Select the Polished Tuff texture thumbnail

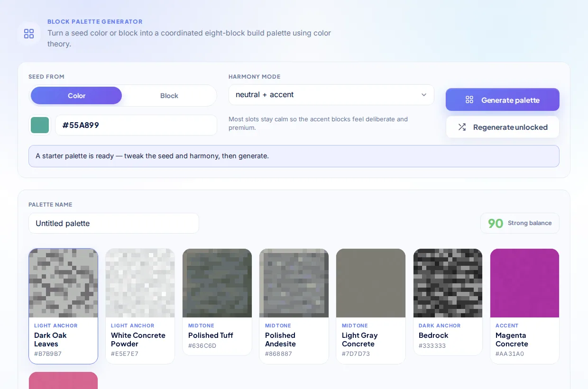point(217,283)
